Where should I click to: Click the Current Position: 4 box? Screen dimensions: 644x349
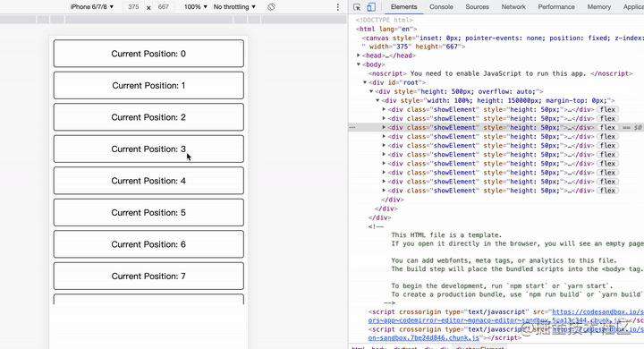point(148,181)
